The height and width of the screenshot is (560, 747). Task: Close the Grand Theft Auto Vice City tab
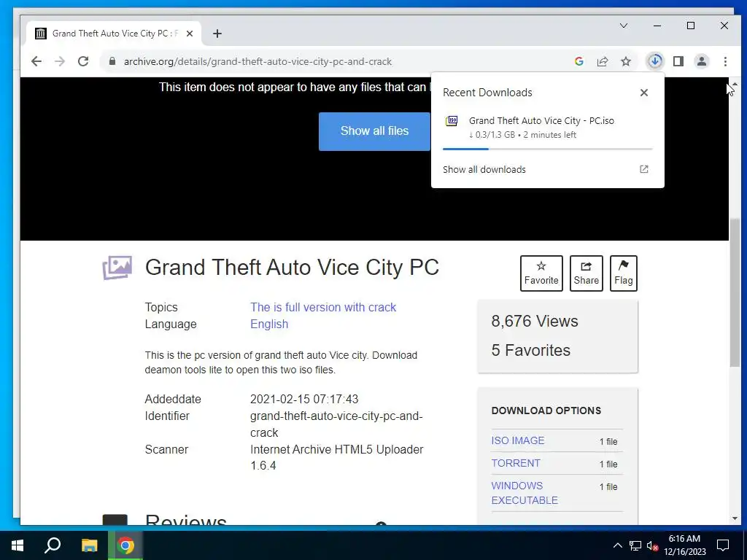(x=190, y=34)
